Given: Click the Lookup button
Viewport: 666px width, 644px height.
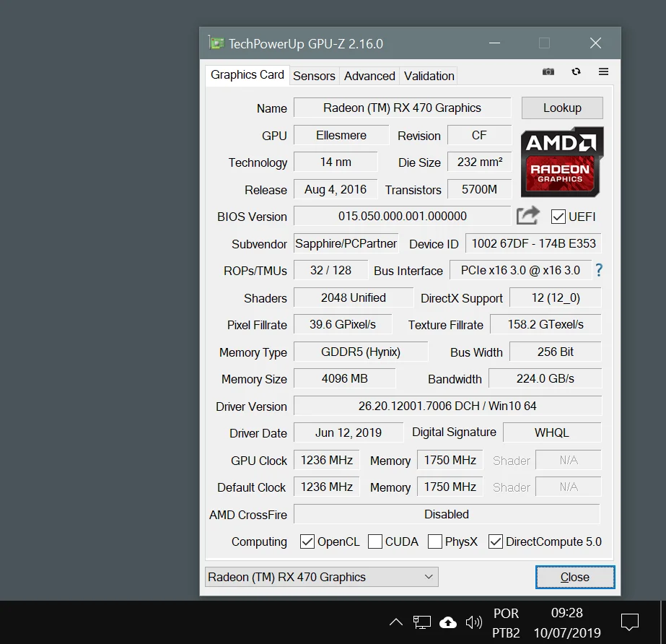Looking at the screenshot, I should 562,108.
